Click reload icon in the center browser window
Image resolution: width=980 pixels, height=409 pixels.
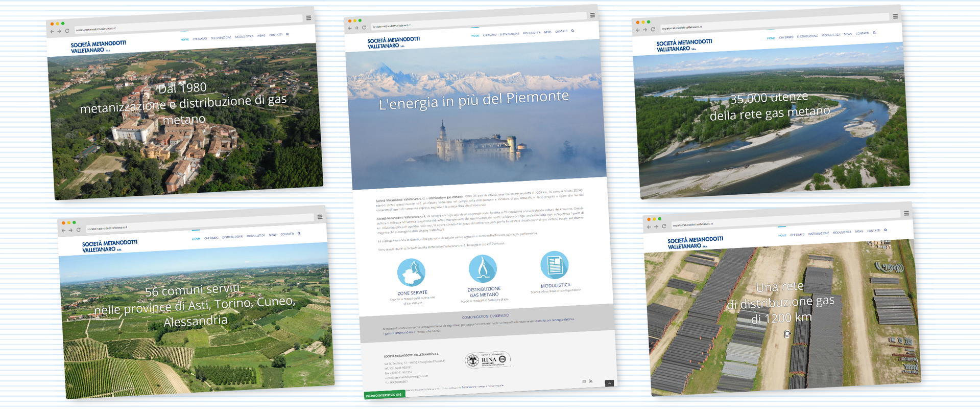pyautogui.click(x=364, y=28)
